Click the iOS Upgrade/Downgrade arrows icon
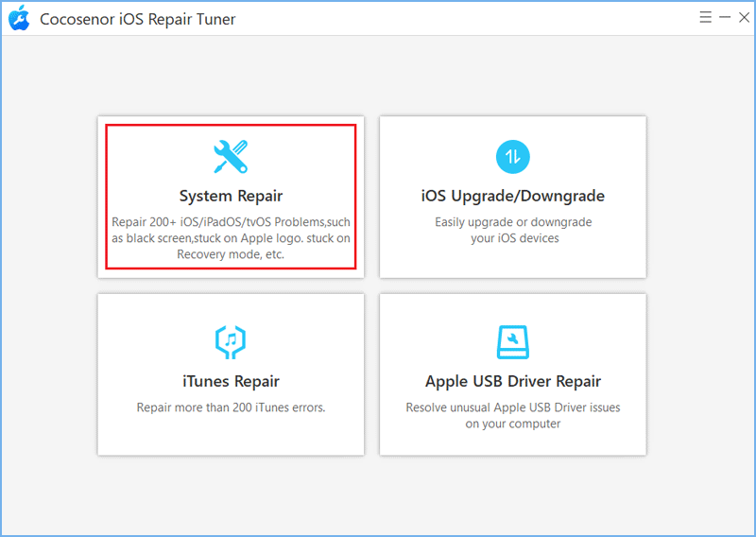The image size is (756, 537). coord(512,156)
